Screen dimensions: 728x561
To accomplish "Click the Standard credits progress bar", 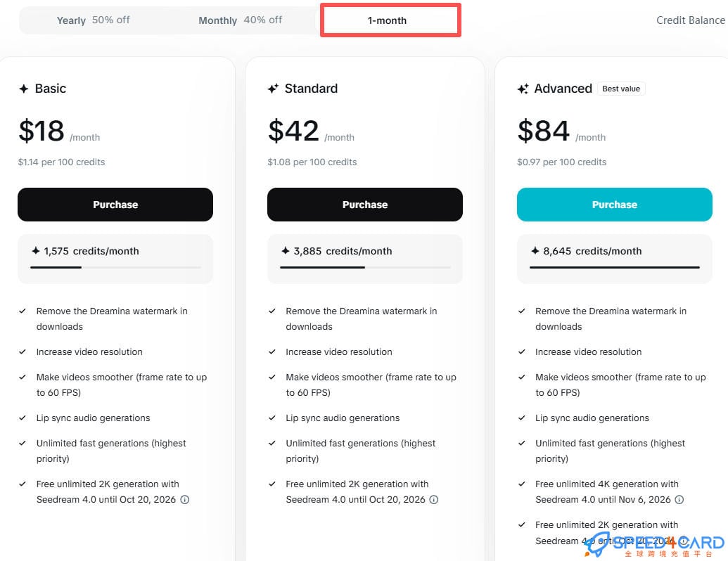I will pyautogui.click(x=365, y=267).
